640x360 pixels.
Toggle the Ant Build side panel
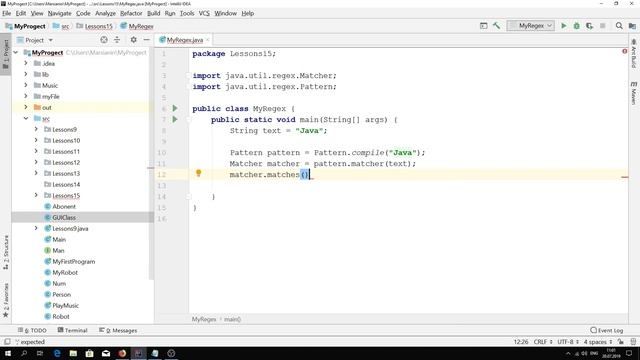(x=633, y=53)
